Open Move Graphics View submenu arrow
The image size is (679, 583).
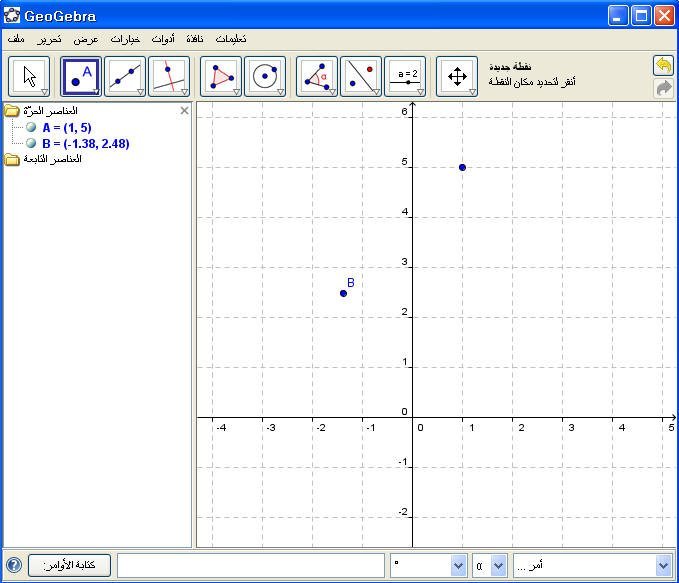(473, 92)
